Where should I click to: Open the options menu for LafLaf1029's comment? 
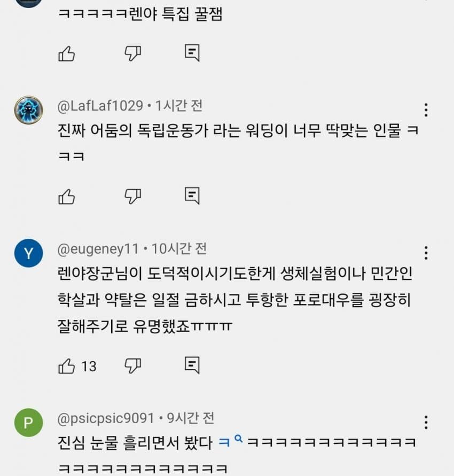pos(426,110)
